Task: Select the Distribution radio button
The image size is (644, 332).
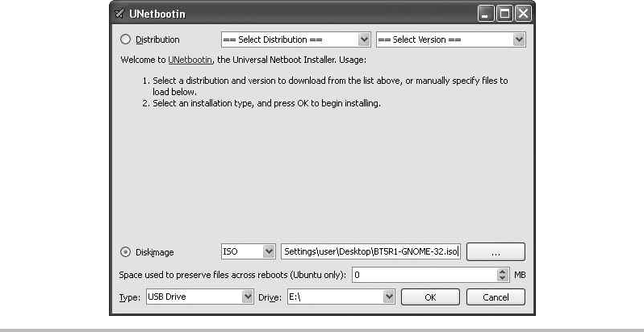Action: click(125, 39)
